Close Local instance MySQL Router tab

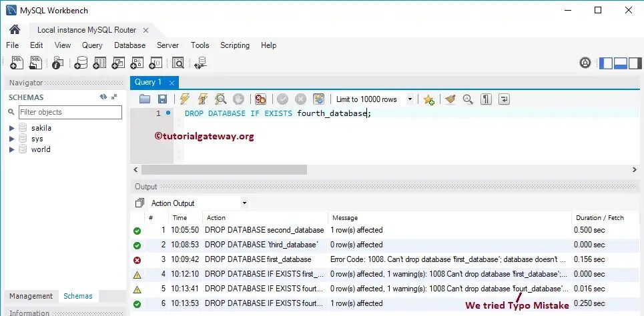click(x=145, y=30)
